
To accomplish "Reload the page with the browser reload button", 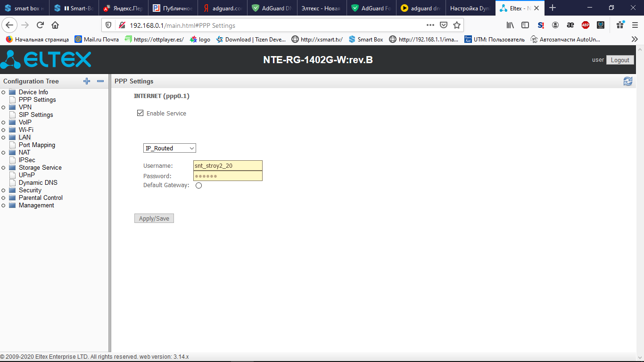I will (40, 25).
